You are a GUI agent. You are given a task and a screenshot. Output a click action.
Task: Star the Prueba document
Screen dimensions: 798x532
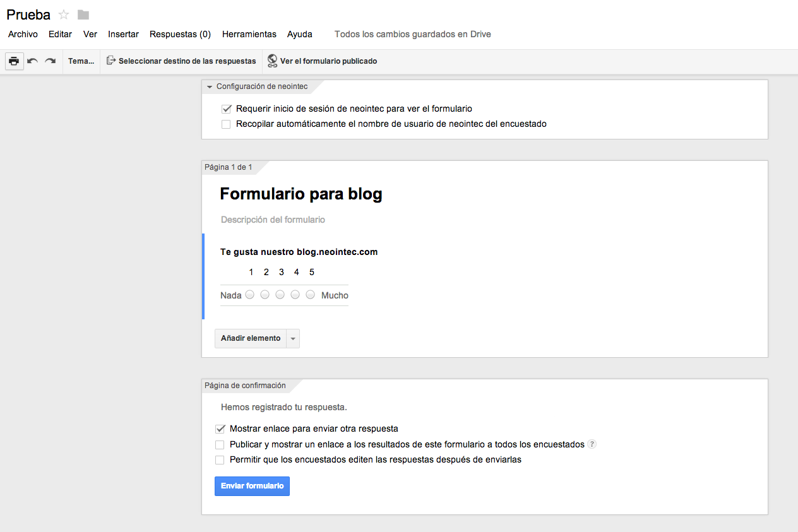[64, 15]
